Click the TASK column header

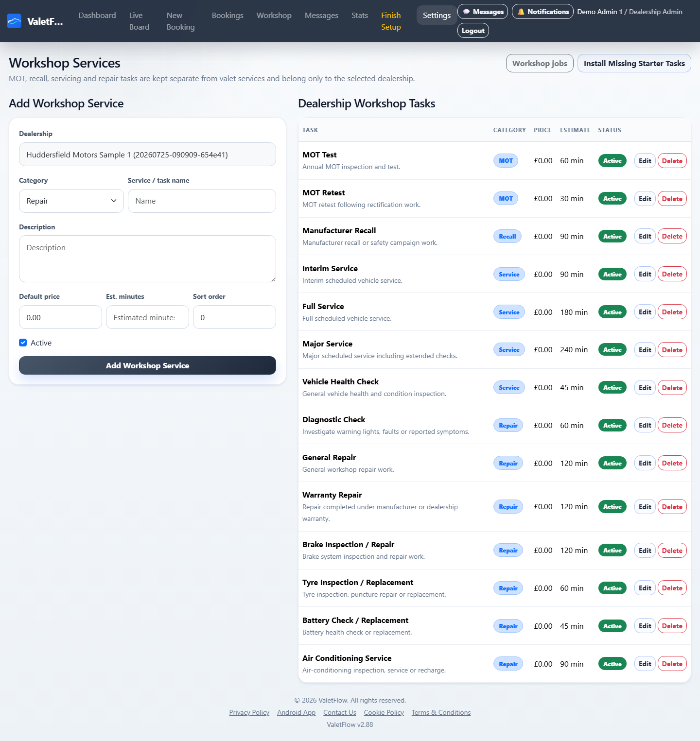coord(310,130)
